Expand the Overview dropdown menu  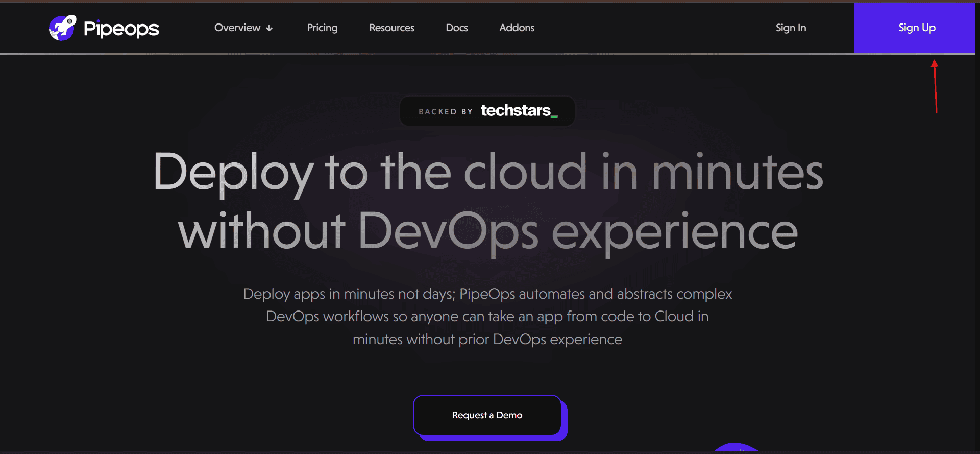click(x=243, y=28)
